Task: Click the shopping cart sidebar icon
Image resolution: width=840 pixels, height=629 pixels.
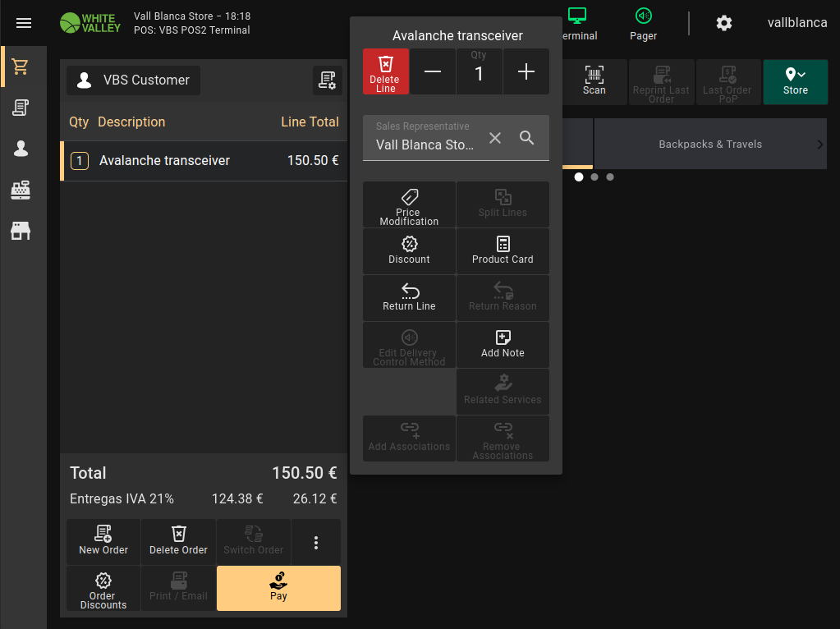Action: [x=21, y=67]
